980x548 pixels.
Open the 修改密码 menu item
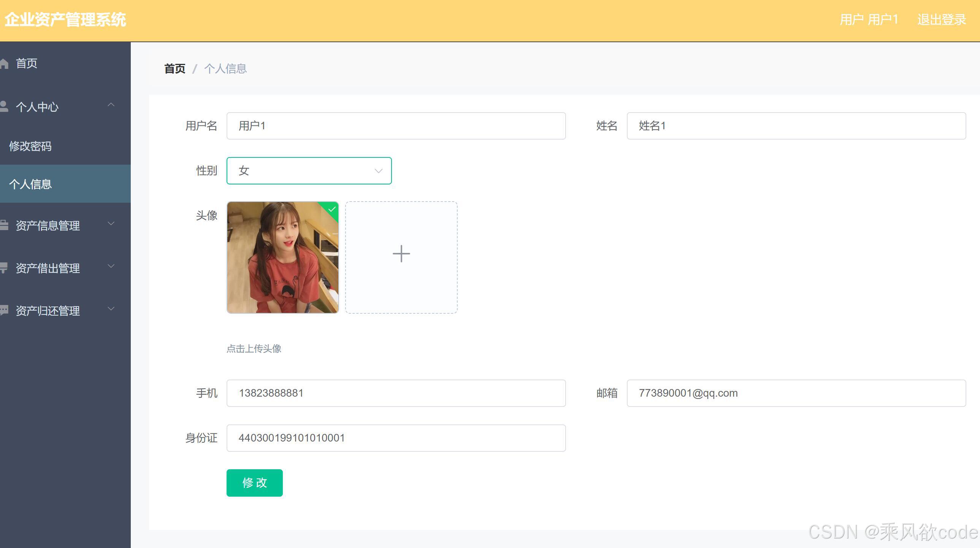[x=30, y=146]
